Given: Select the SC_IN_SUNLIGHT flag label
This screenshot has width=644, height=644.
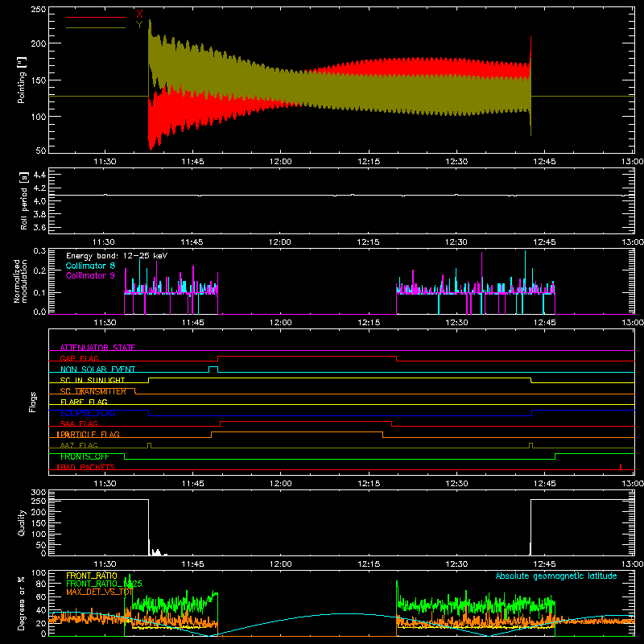Looking at the screenshot, I should (93, 380).
